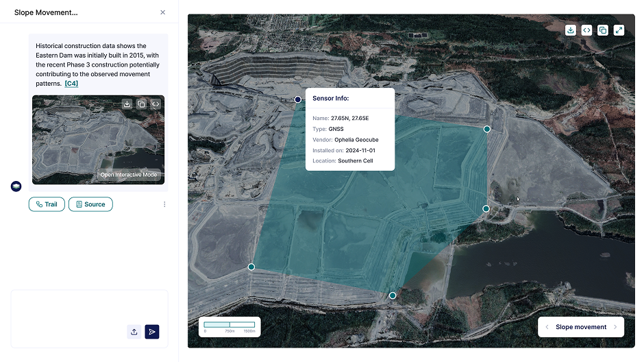Viewport: 644px width, 362px height.
Task: Go to previous layer before Slope movement
Action: (x=547, y=327)
